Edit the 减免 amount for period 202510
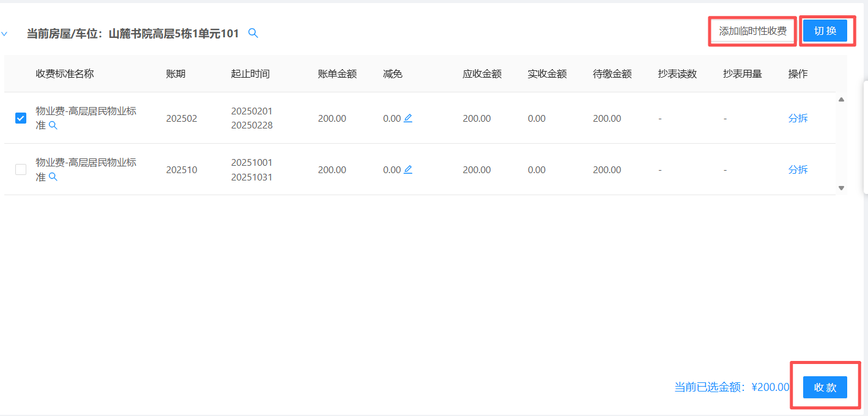This screenshot has height=416, width=868. [x=408, y=170]
